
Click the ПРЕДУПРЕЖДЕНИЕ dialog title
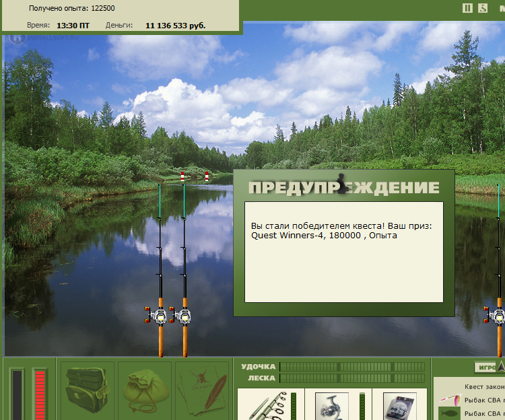coord(343,186)
